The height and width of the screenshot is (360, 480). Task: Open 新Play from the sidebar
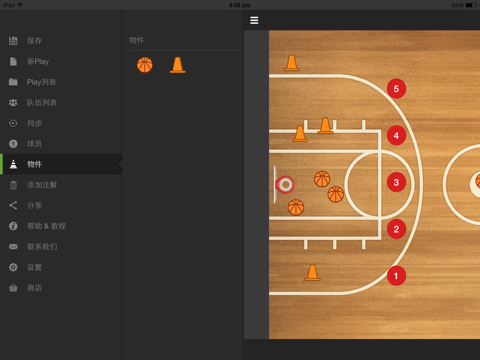click(x=61, y=61)
